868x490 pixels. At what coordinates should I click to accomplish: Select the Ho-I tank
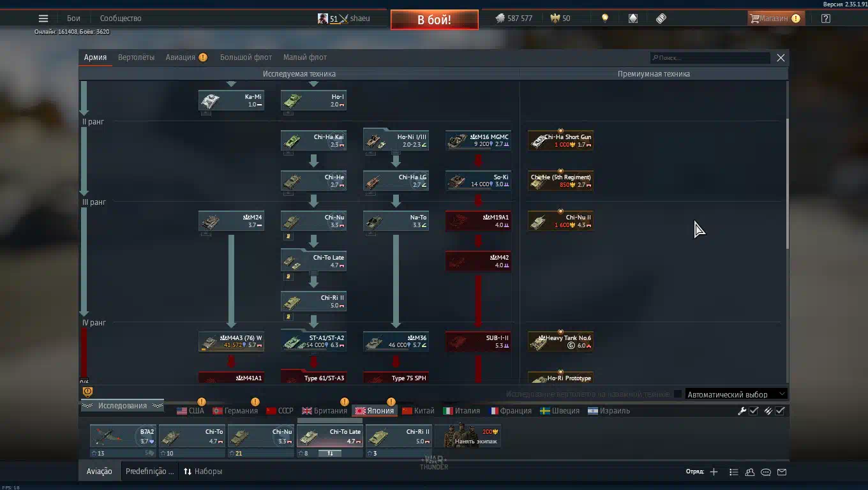313,101
